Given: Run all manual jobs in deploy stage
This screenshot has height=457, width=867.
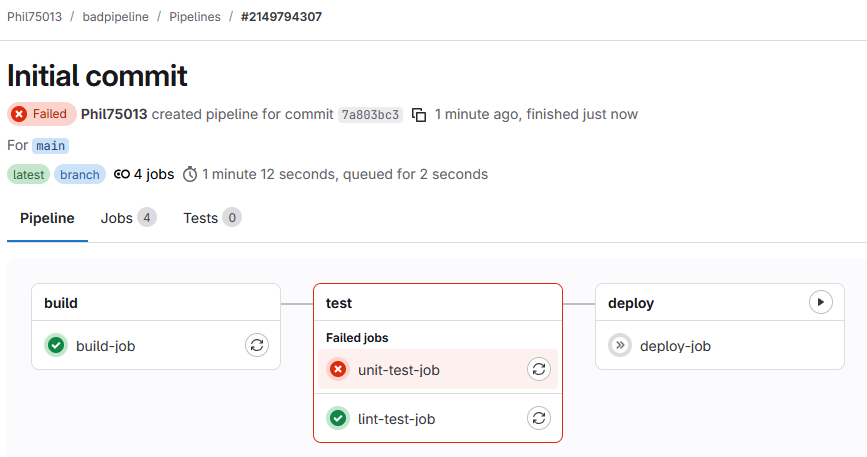Looking at the screenshot, I should 820,302.
